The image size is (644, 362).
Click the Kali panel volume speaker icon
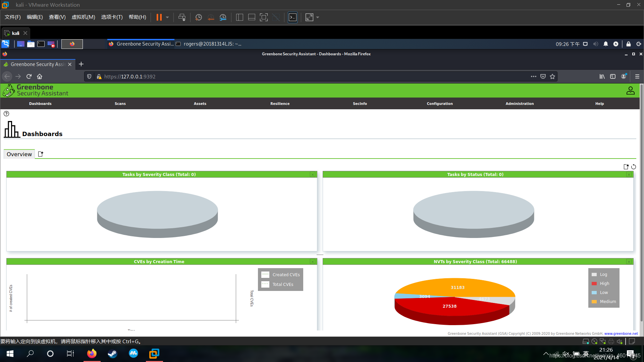pyautogui.click(x=596, y=44)
